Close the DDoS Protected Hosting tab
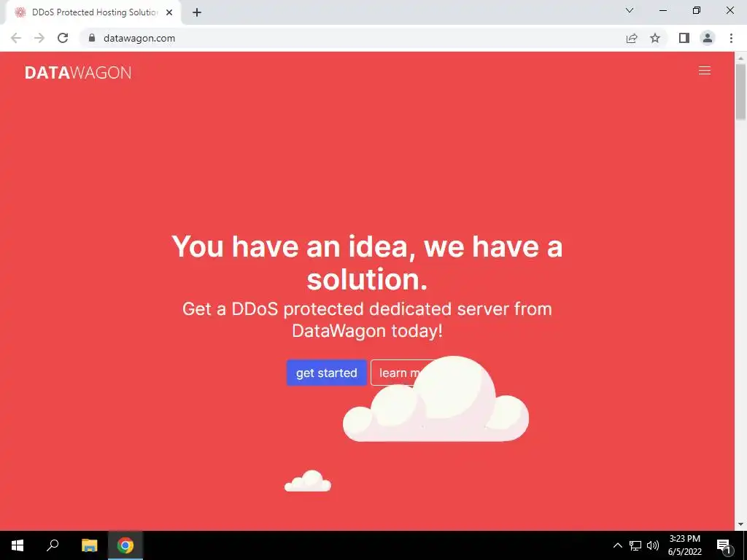 (x=169, y=12)
